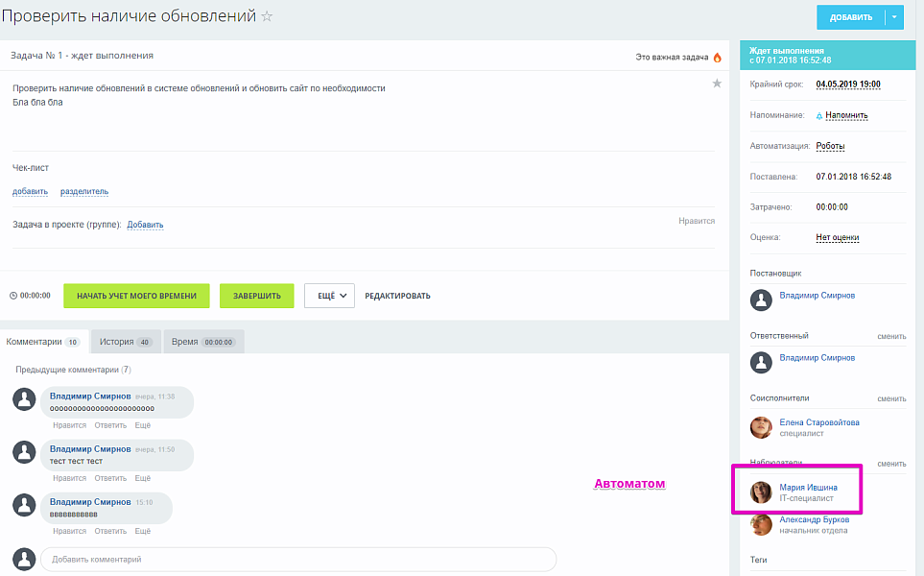Open the Добавить dropdown arrow
This screenshot has width=924, height=576.
tap(894, 17)
